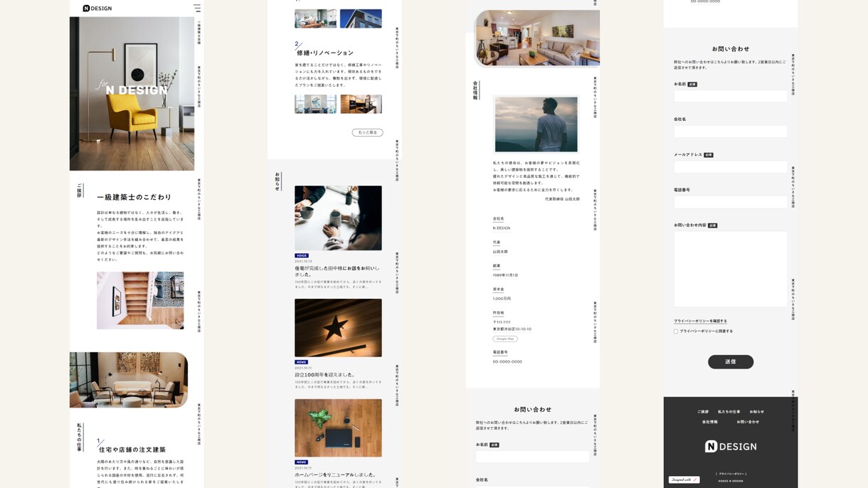Screen dimensions: 868x488
Task: Check the privacy policy agreement checkbox
Action: (676, 331)
